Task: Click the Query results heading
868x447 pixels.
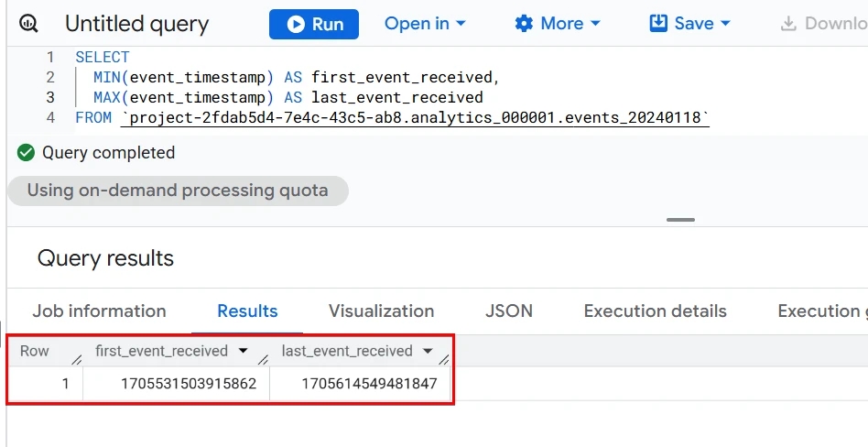Action: point(105,258)
